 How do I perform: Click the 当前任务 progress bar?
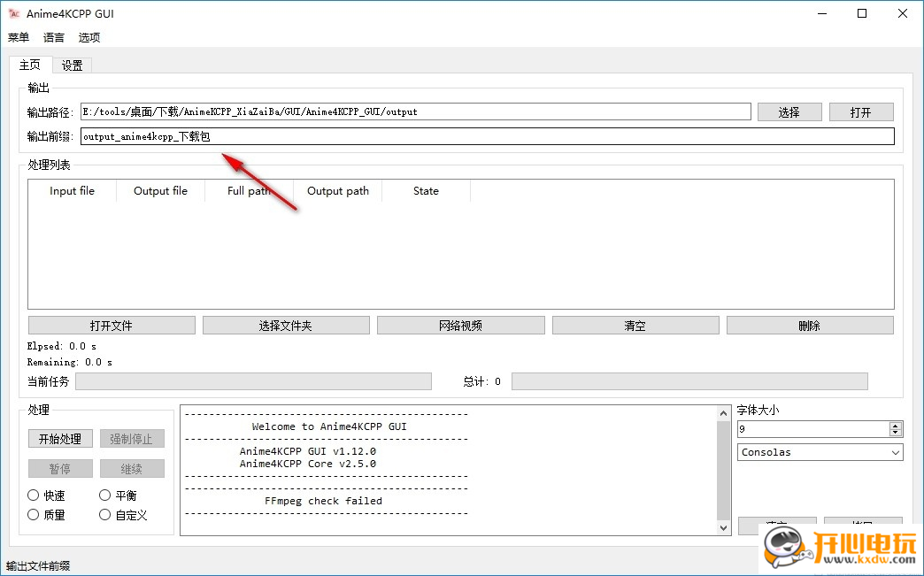[x=253, y=381]
